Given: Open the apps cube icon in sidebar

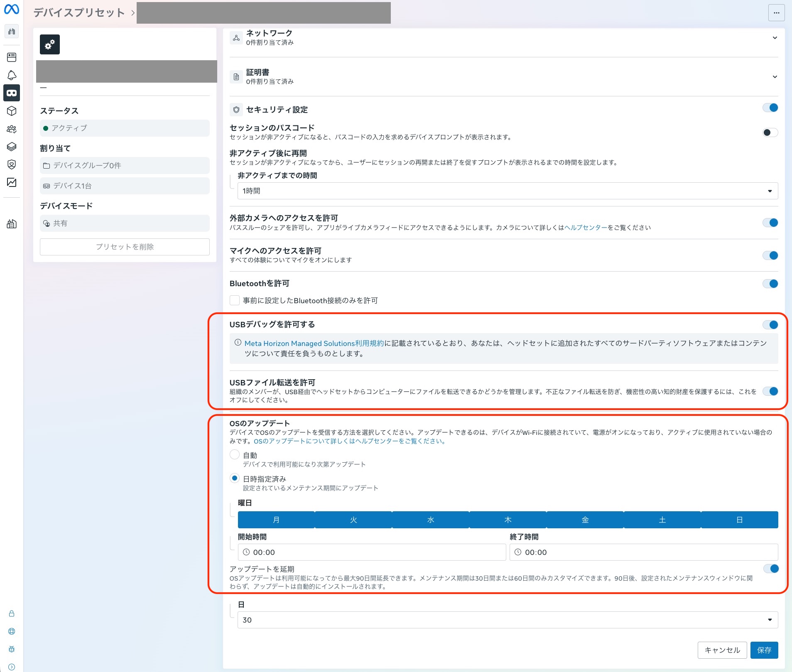Looking at the screenshot, I should click(x=12, y=111).
